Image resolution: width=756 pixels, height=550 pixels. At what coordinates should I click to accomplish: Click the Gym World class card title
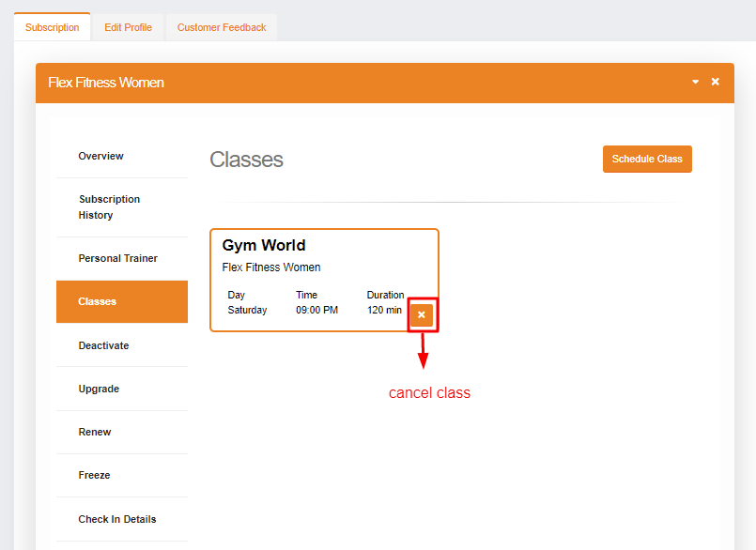pyautogui.click(x=264, y=246)
